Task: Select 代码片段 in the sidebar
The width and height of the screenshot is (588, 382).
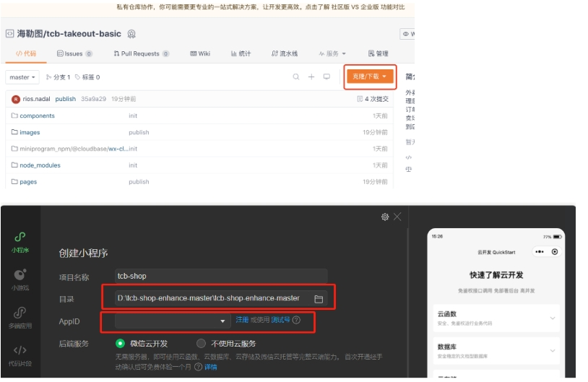Action: tap(20, 356)
